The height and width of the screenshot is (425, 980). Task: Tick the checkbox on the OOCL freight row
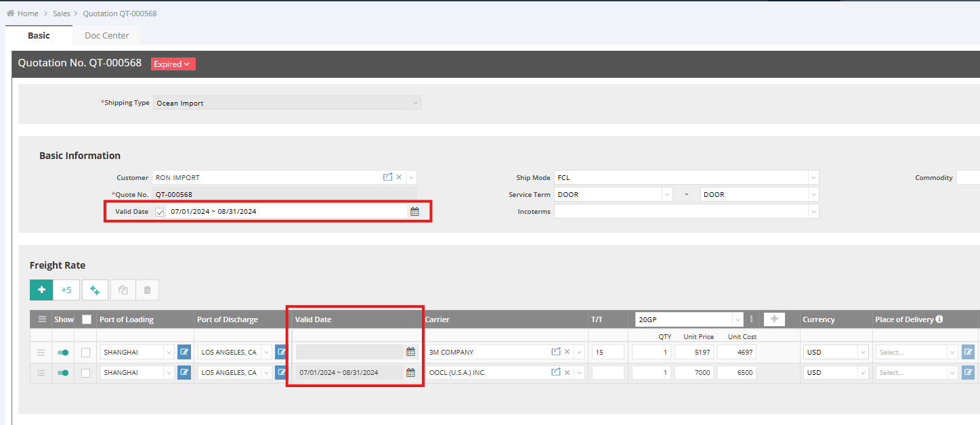point(85,372)
